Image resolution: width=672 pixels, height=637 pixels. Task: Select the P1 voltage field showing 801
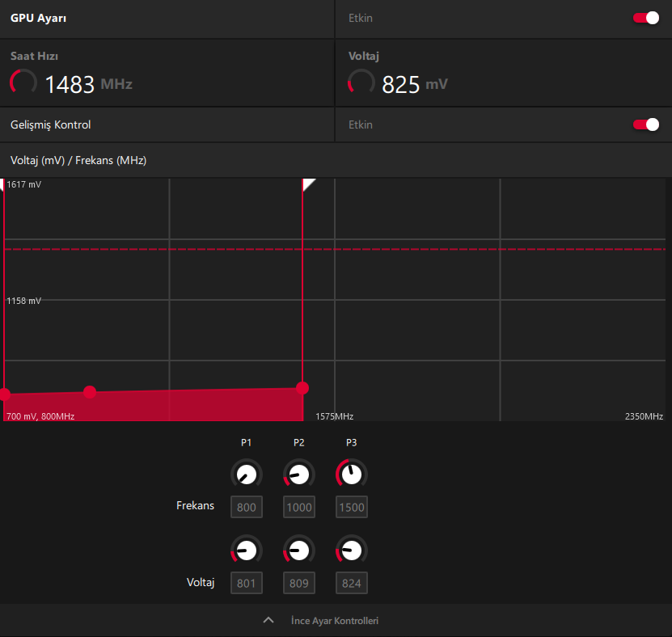point(247,583)
